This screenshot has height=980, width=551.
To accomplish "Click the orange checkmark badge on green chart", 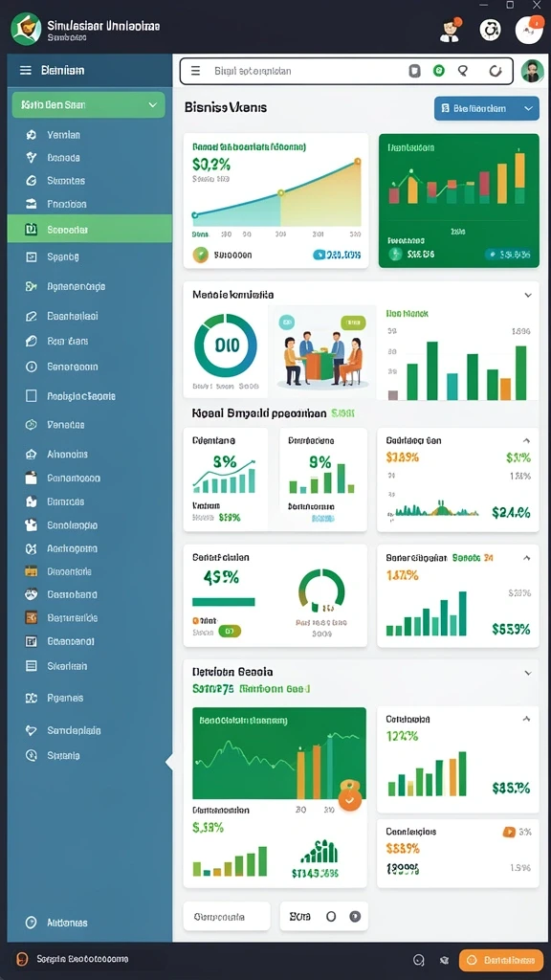I will [350, 799].
